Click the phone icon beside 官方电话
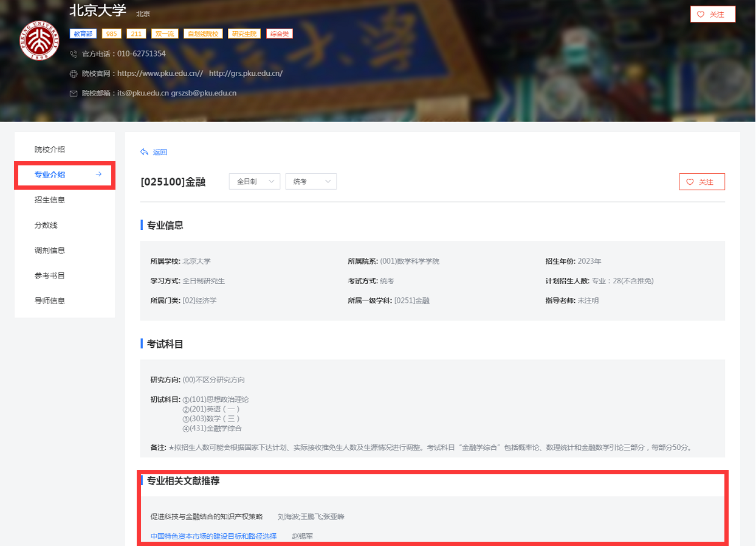This screenshot has width=756, height=546. pyautogui.click(x=74, y=54)
